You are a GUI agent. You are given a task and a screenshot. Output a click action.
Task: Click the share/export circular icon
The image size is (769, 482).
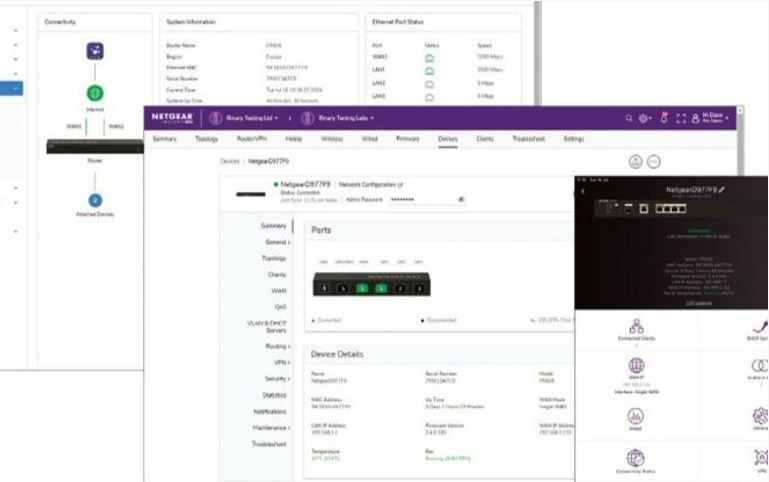point(636,161)
